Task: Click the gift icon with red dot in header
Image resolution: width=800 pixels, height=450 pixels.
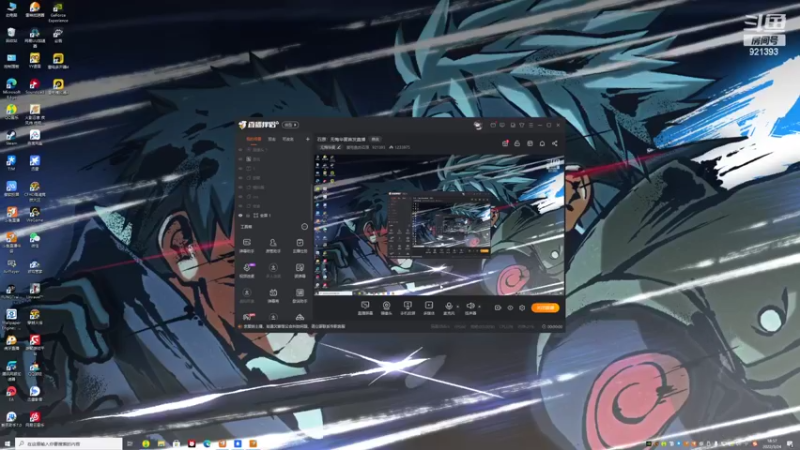Action: tap(505, 143)
